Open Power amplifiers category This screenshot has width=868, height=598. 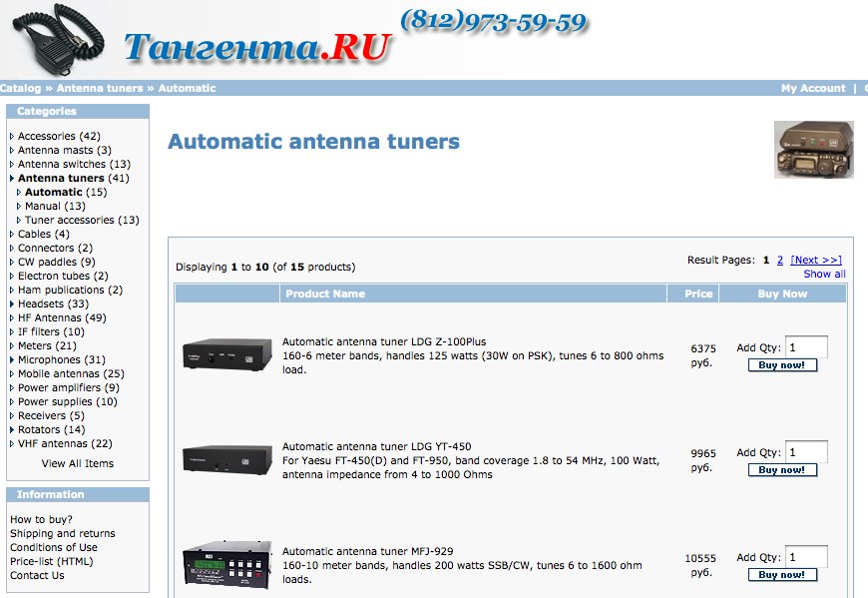point(68,387)
